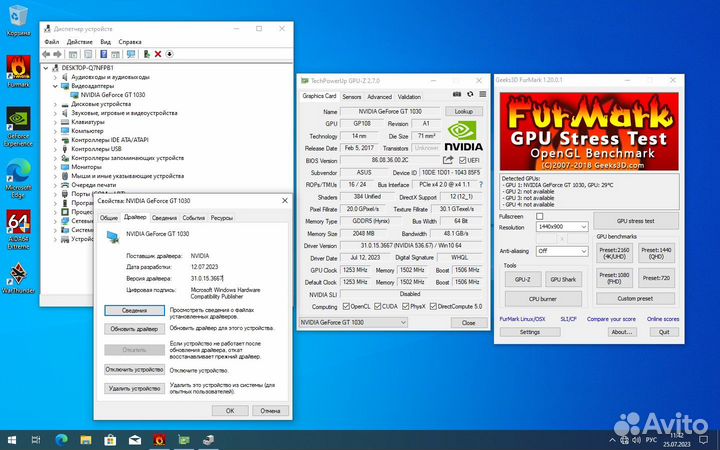Open notification center on taskbar
The height and width of the screenshot is (450, 720).
(703, 440)
